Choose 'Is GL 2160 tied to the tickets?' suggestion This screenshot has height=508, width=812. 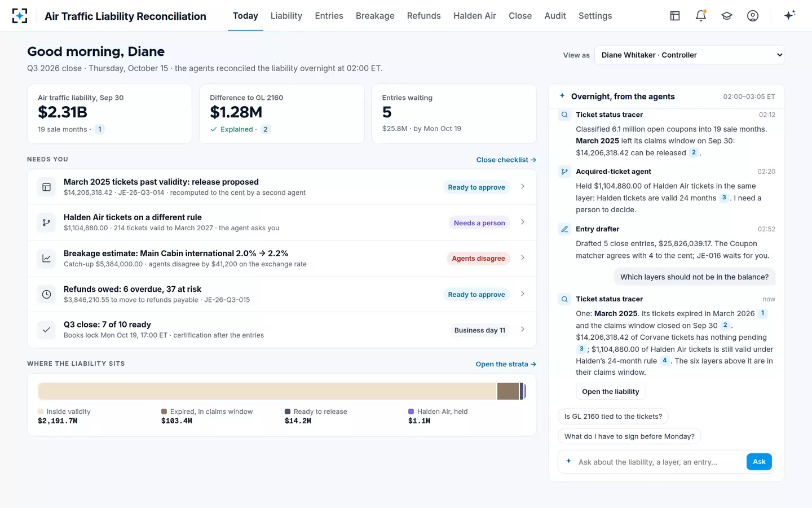click(613, 417)
